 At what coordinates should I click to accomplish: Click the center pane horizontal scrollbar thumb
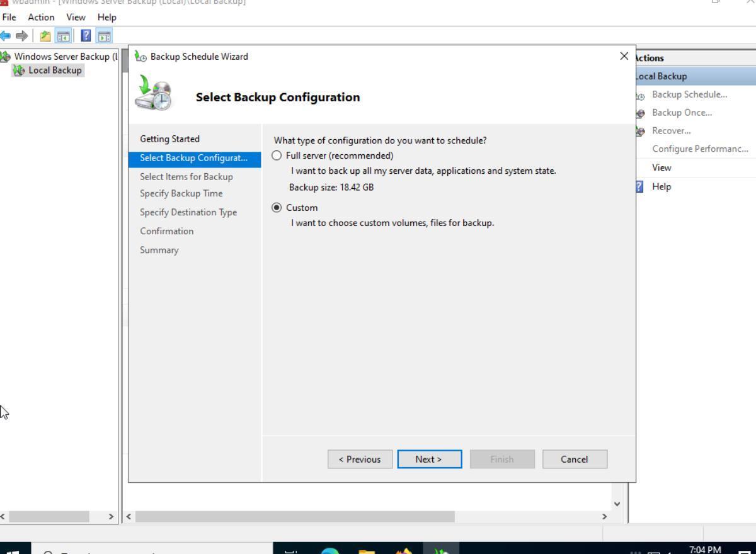(294, 516)
